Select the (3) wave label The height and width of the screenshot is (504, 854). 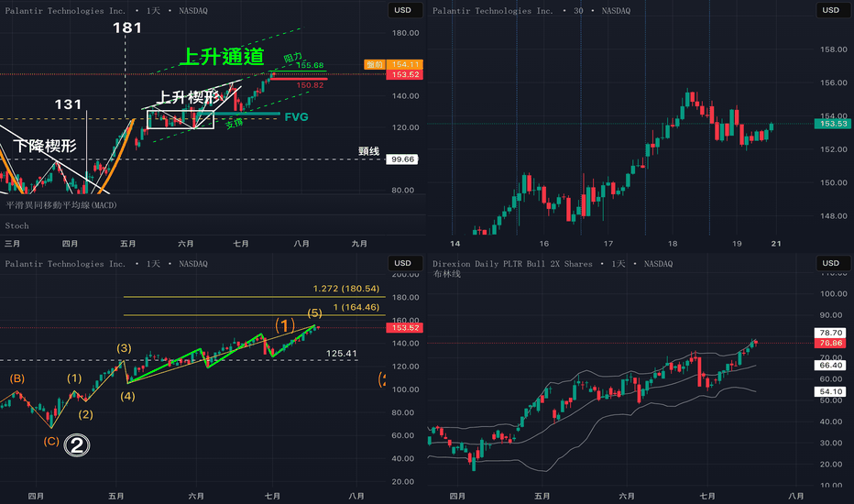pyautogui.click(x=124, y=348)
